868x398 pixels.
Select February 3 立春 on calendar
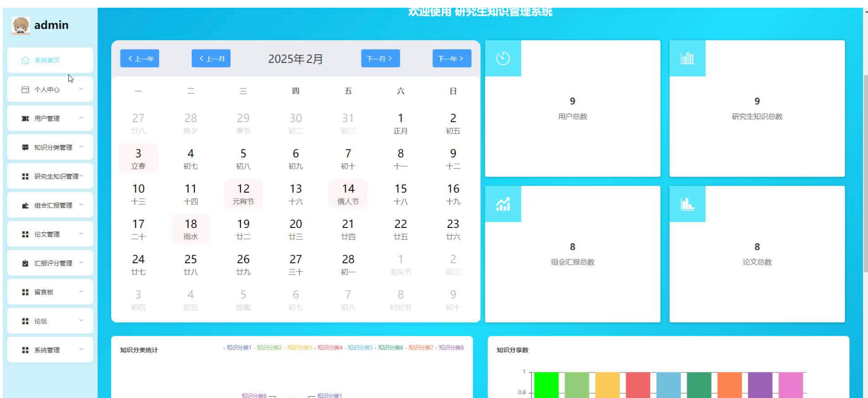click(138, 159)
